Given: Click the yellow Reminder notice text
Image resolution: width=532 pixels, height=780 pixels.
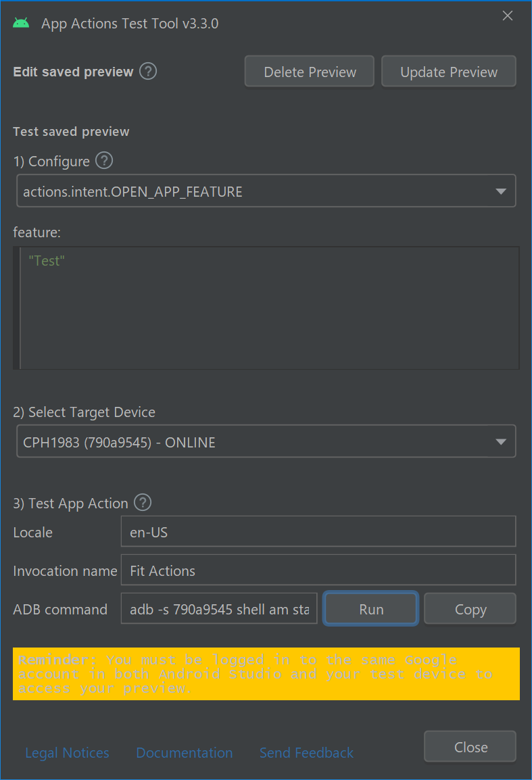Looking at the screenshot, I should pyautogui.click(x=266, y=674).
